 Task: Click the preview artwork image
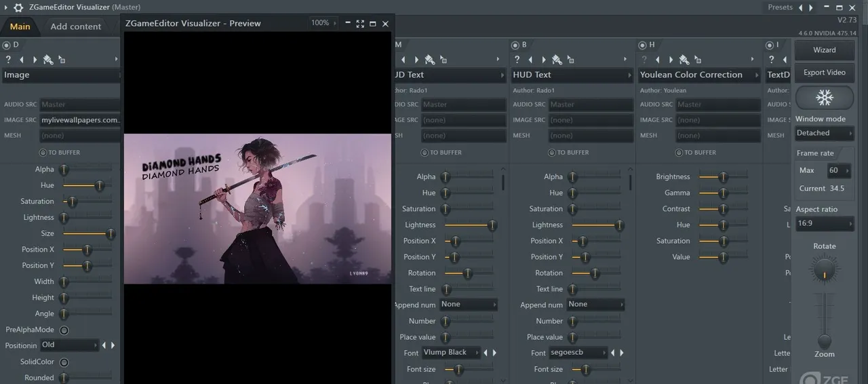(258, 209)
